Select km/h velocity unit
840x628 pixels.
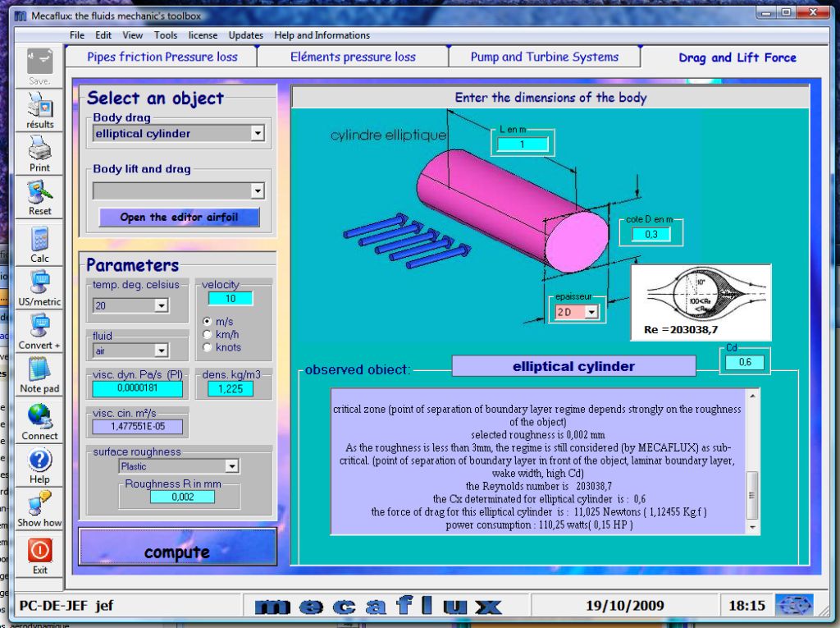208,334
